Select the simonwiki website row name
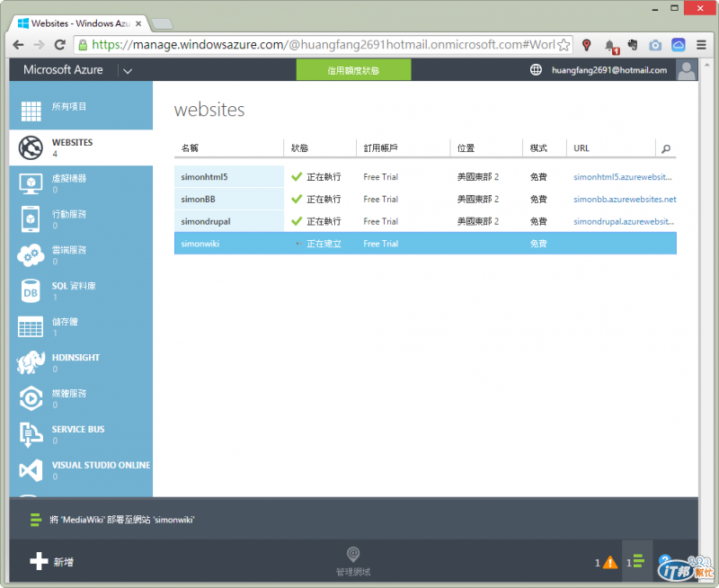The width and height of the screenshot is (719, 588). click(x=200, y=244)
